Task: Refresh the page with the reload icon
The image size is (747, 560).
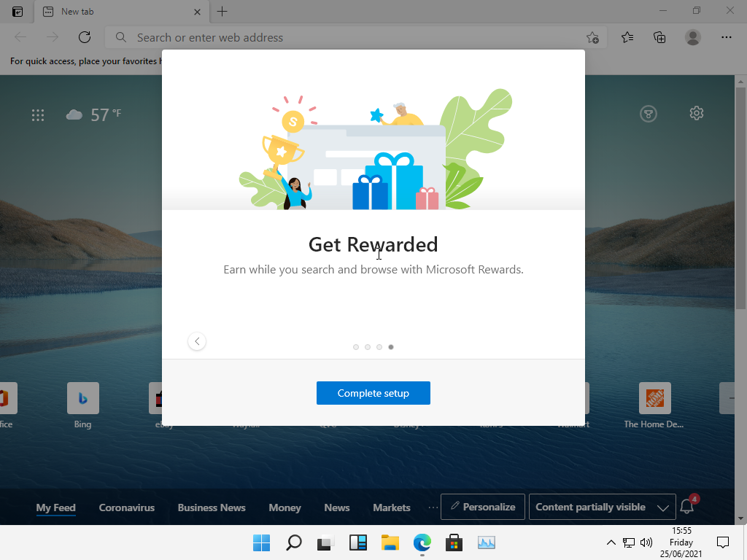Action: pos(85,37)
